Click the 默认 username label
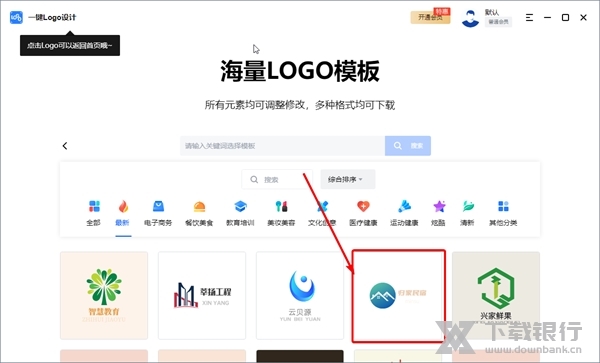 pos(492,12)
